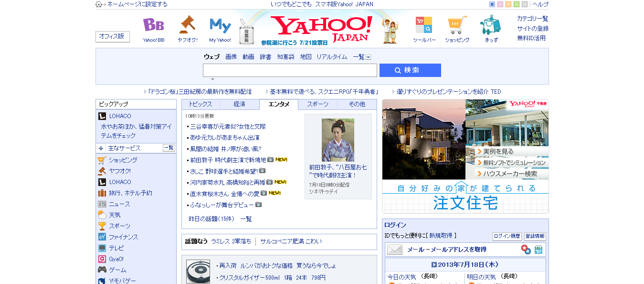Click the 前田敦子 kimono photo thumbnail
The height and width of the screenshot is (284, 644).
tap(338, 140)
